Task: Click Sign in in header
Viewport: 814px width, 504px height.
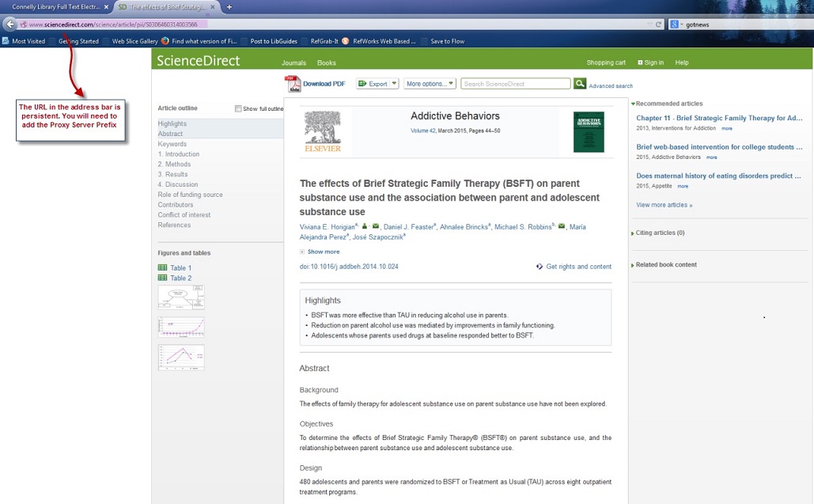Action: pyautogui.click(x=650, y=63)
